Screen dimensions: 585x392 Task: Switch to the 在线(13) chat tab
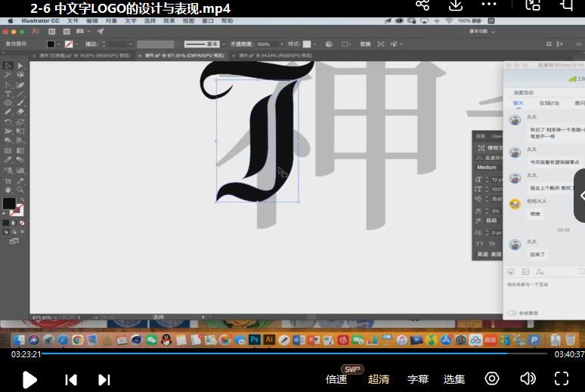[x=549, y=103]
